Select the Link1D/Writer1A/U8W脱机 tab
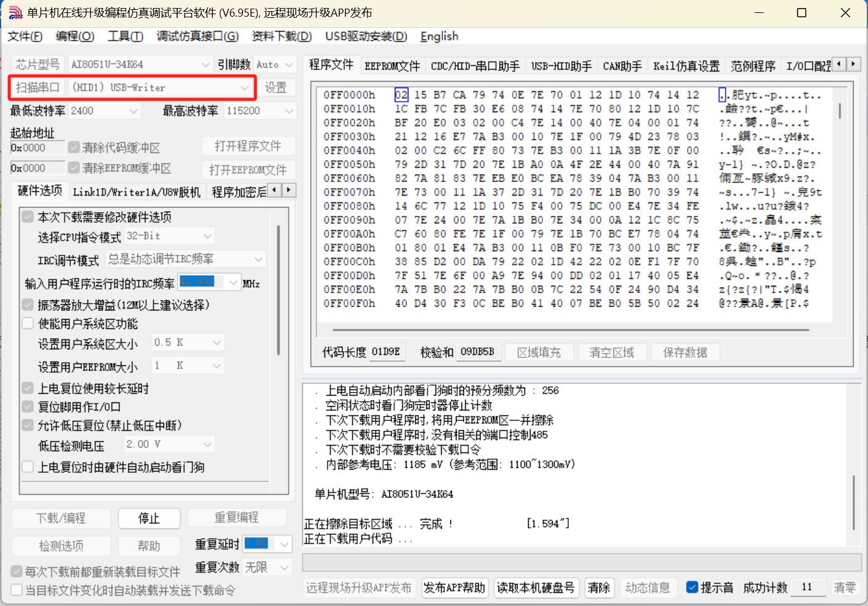 click(137, 192)
